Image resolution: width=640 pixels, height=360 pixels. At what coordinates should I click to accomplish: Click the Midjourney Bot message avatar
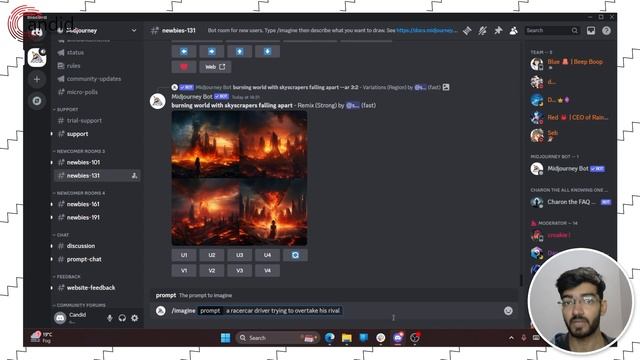158,101
